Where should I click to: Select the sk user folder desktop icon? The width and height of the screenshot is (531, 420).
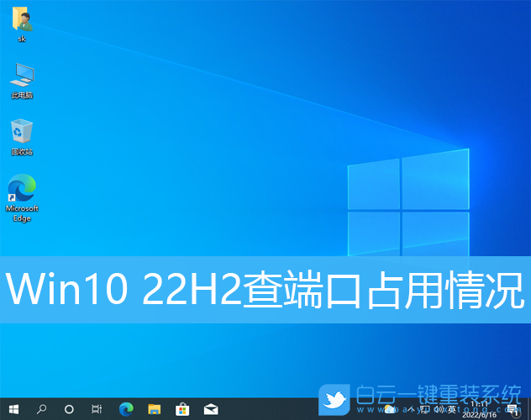tap(22, 24)
